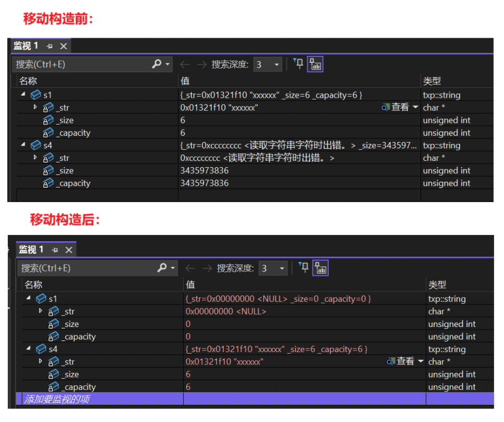The image size is (504, 422).
Task: Close the top 监视 1 tab
Action: [x=64, y=46]
